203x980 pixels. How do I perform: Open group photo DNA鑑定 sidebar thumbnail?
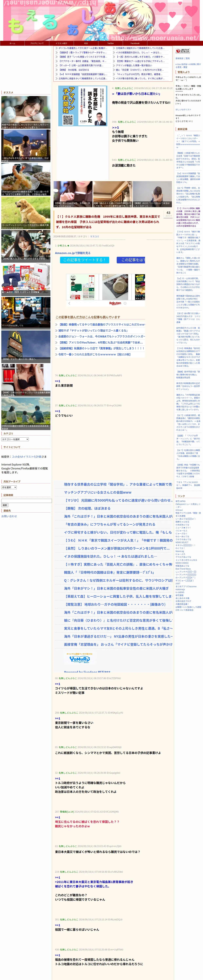[26, 414]
